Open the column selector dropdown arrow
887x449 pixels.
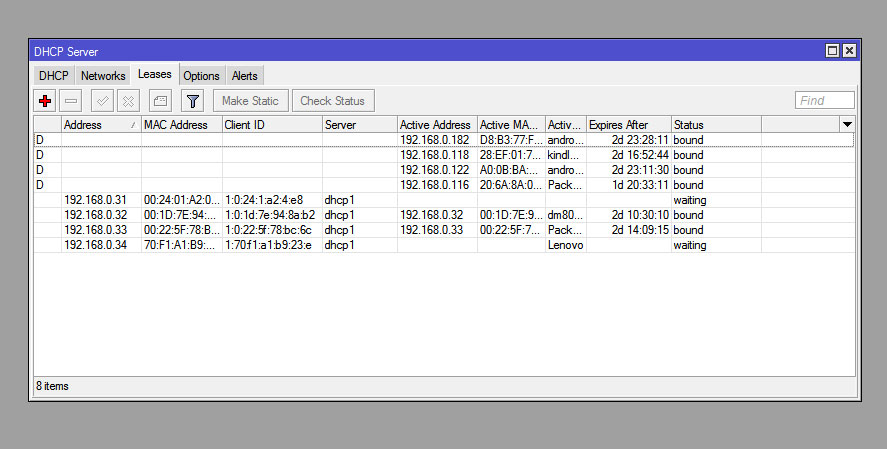(x=847, y=124)
